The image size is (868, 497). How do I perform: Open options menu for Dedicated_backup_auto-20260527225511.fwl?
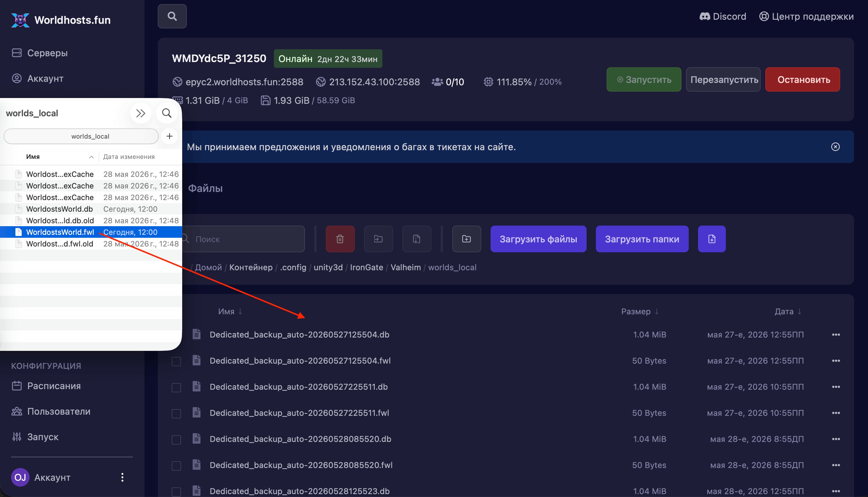click(x=836, y=413)
